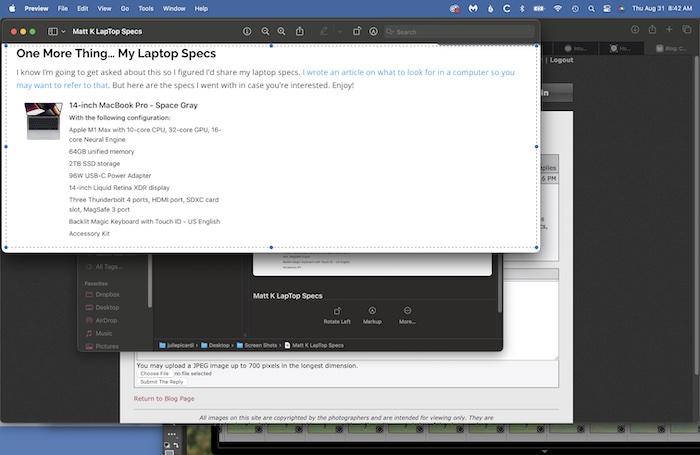Select AirDrop in Finder sidebar

(107, 320)
